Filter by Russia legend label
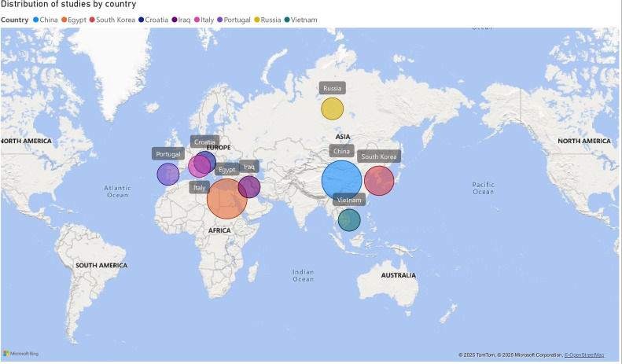Image resolution: width=622 pixels, height=364 pixels. (271, 20)
